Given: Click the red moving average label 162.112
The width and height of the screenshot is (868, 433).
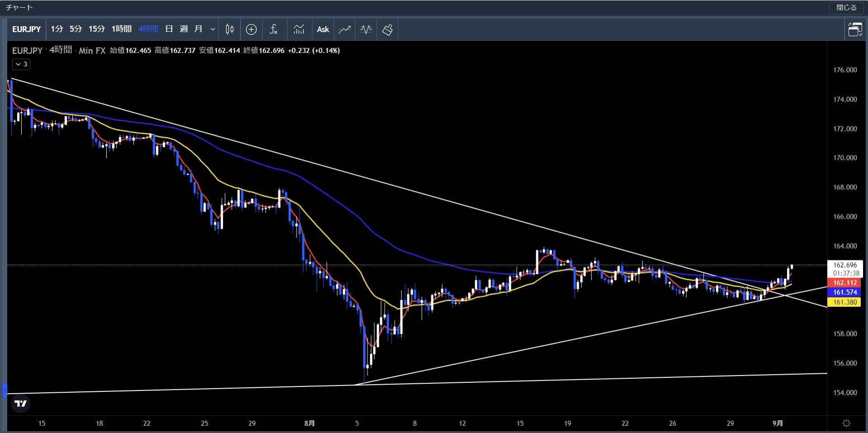Looking at the screenshot, I should (x=844, y=282).
